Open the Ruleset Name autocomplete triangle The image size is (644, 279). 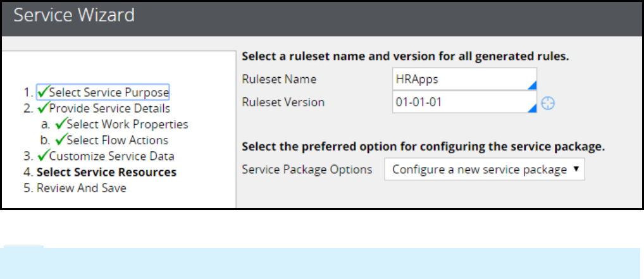click(x=532, y=87)
